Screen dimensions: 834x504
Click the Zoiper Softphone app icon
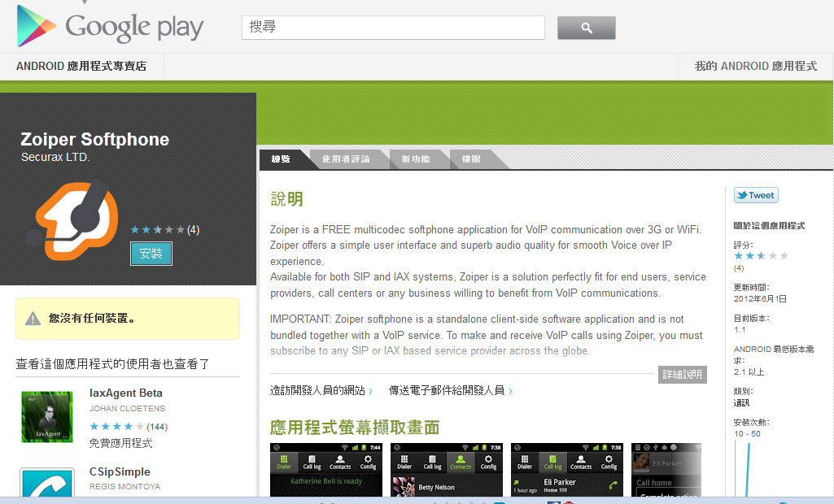point(72,220)
